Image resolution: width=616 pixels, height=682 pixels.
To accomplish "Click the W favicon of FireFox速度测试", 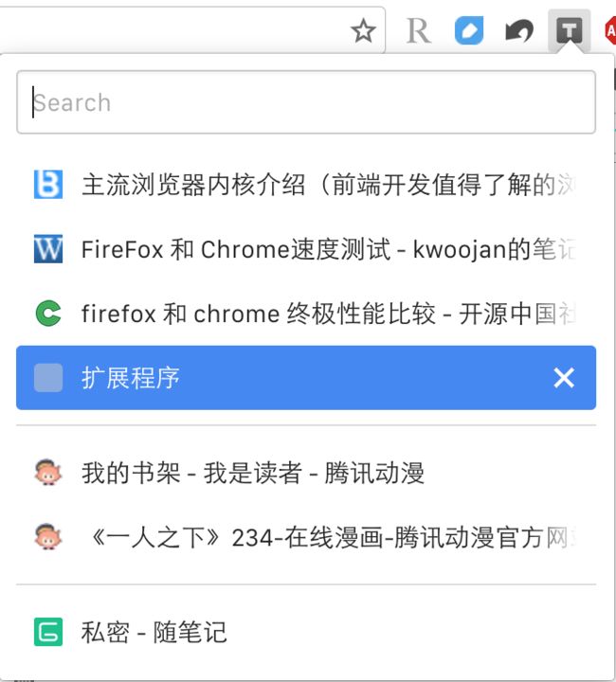I will pyautogui.click(x=48, y=249).
